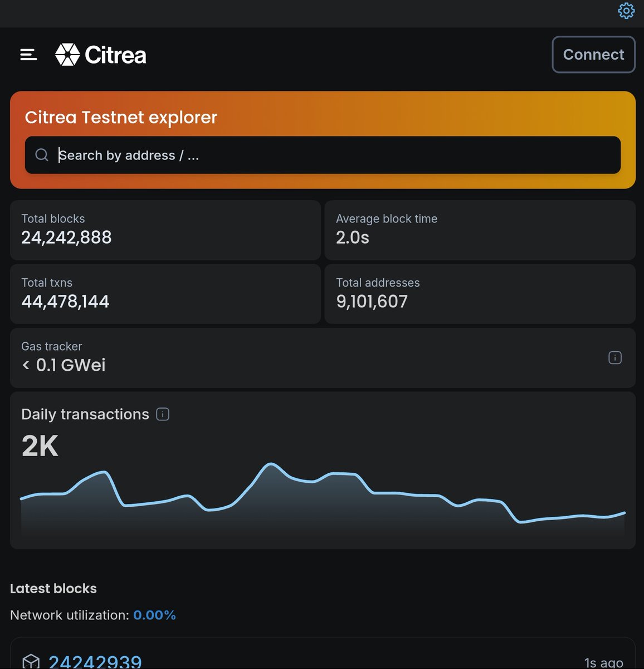Open the hamburger navigation menu
The height and width of the screenshot is (669, 644).
pos(28,55)
